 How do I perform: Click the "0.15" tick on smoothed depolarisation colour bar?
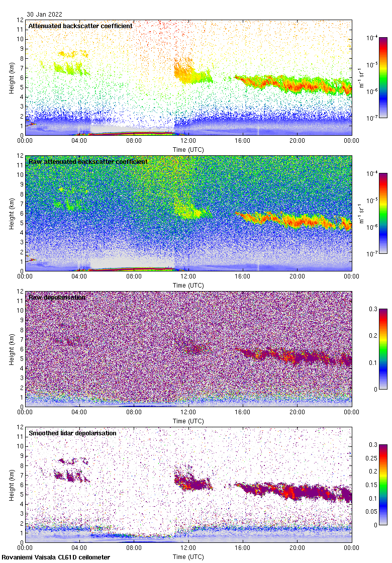coord(371,485)
